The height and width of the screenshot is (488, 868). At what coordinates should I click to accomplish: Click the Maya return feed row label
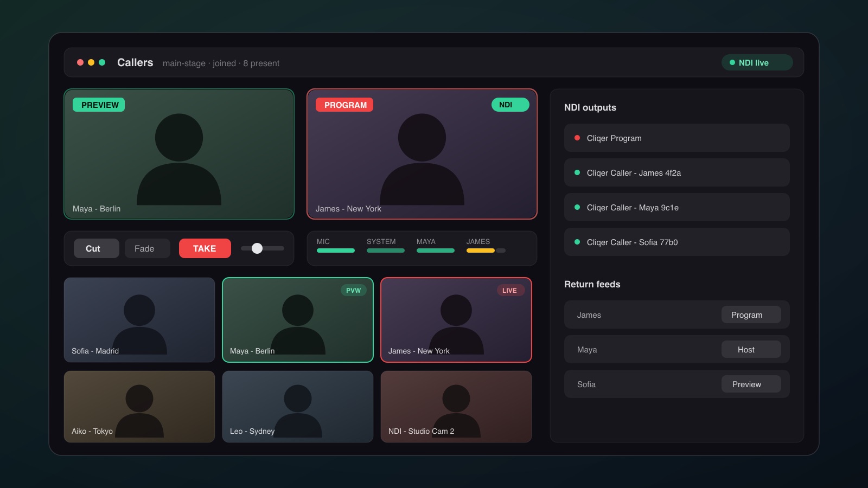(587, 350)
